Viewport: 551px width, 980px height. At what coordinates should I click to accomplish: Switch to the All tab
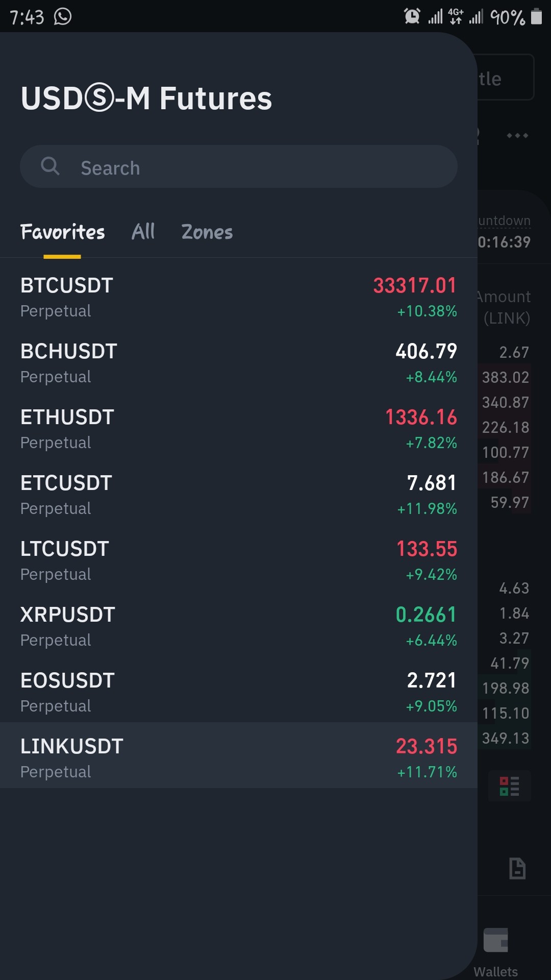(143, 232)
